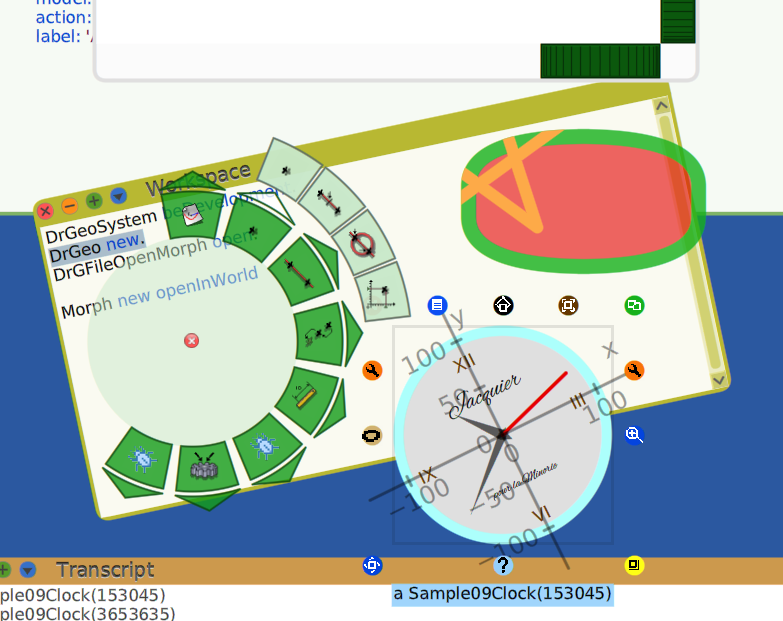This screenshot has height=621, width=783.
Task: Open the Transcript window's blue triangle menu
Action: (x=27, y=570)
